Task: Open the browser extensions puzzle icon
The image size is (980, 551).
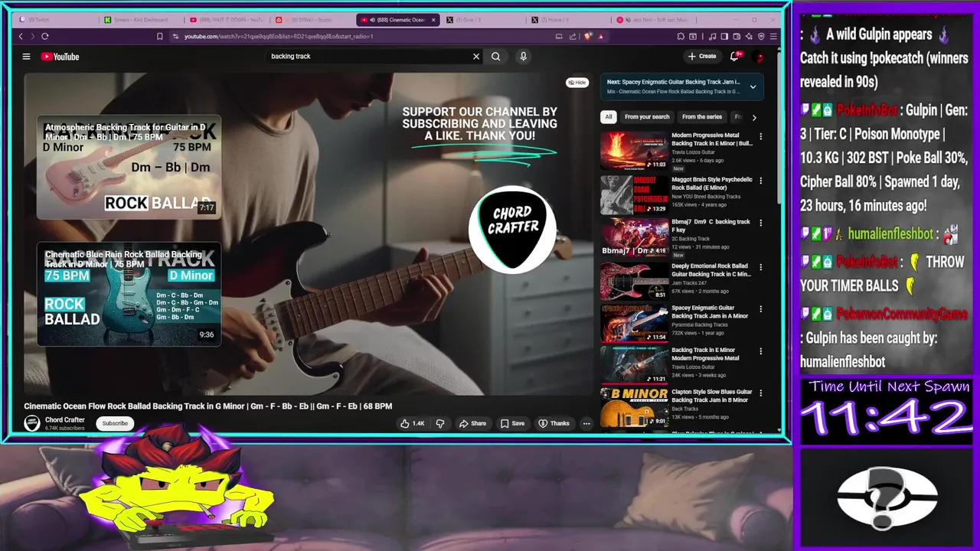Action: click(x=681, y=36)
